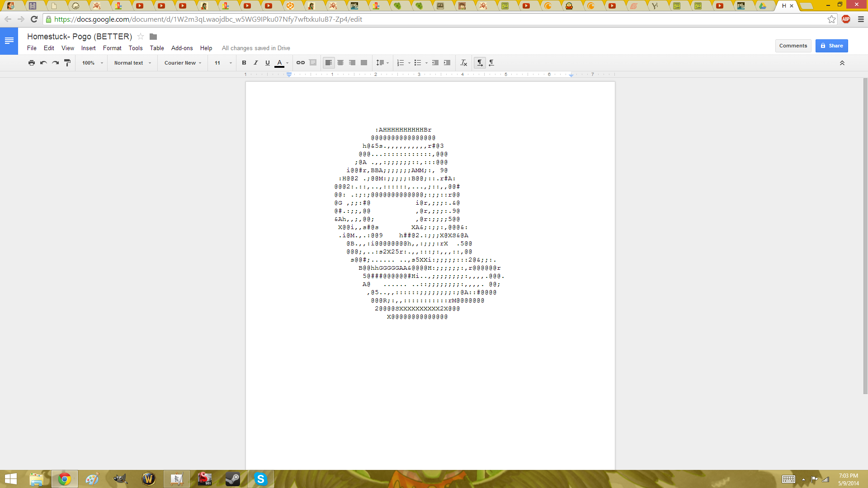Set center text alignment
868x488 pixels.
(340, 63)
